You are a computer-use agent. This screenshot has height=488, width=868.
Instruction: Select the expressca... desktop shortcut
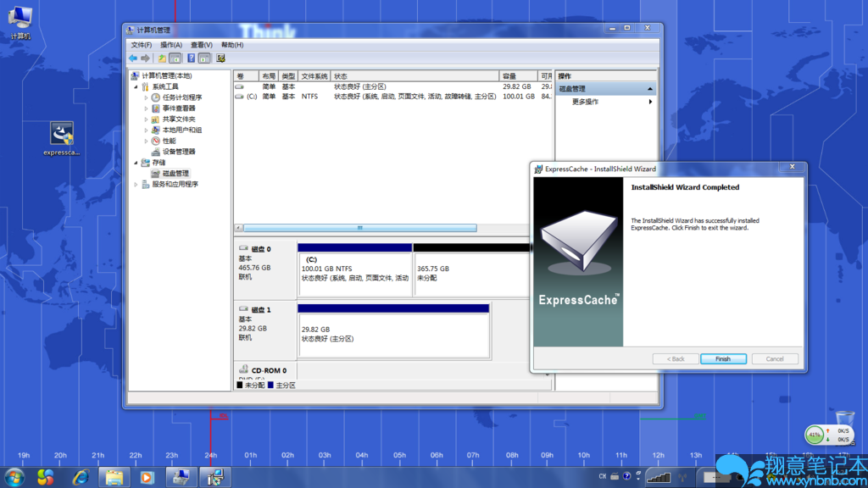[61, 139]
